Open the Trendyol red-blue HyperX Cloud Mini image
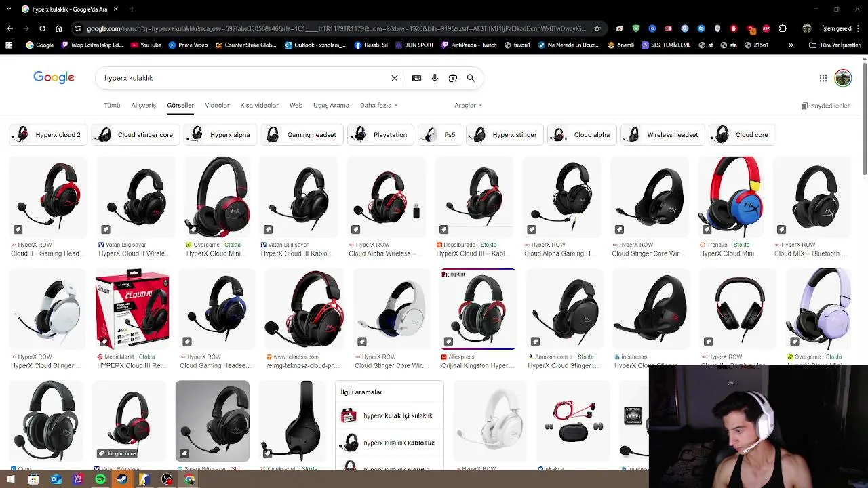This screenshot has height=488, width=868. (731, 197)
